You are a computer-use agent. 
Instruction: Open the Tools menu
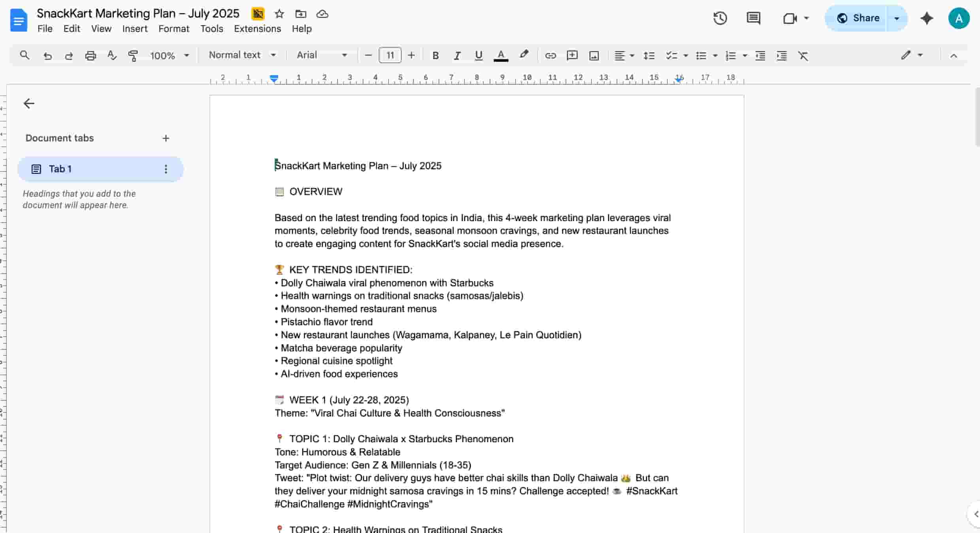(x=212, y=29)
